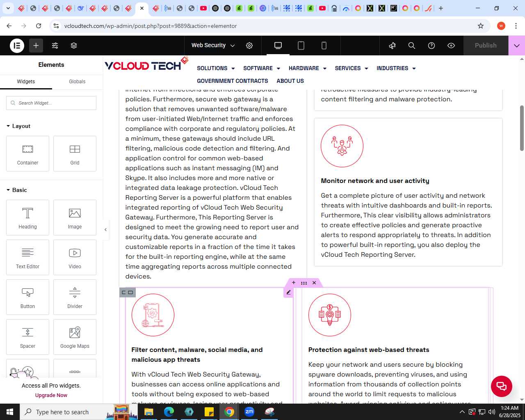Image resolution: width=525 pixels, height=420 pixels.
Task: Open the SERVICES menu
Action: (352, 68)
